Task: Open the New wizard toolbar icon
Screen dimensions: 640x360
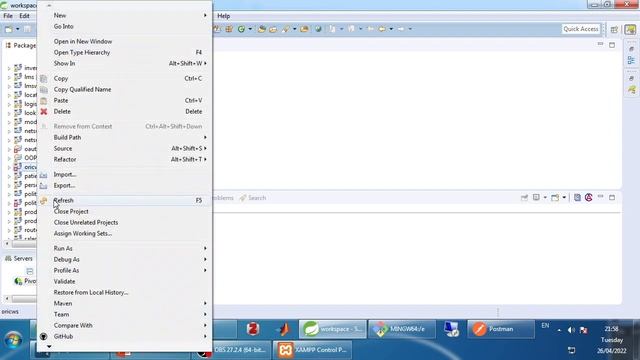Action: point(9,29)
